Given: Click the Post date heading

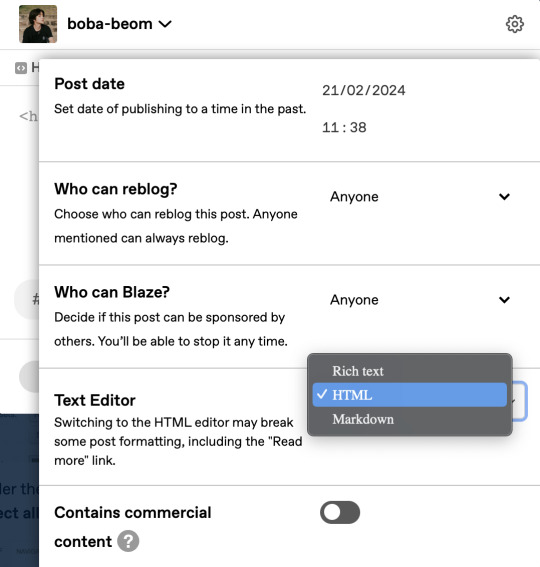Looking at the screenshot, I should pos(89,84).
